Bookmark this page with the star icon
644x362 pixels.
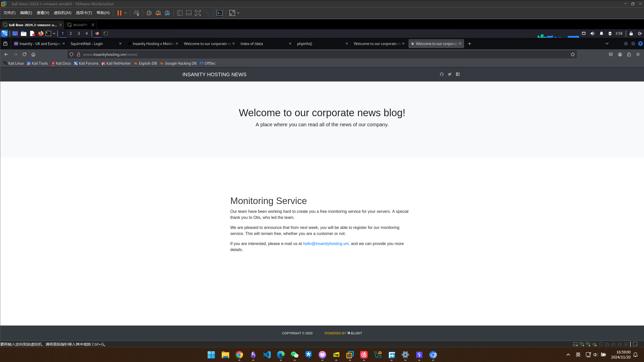(x=573, y=54)
